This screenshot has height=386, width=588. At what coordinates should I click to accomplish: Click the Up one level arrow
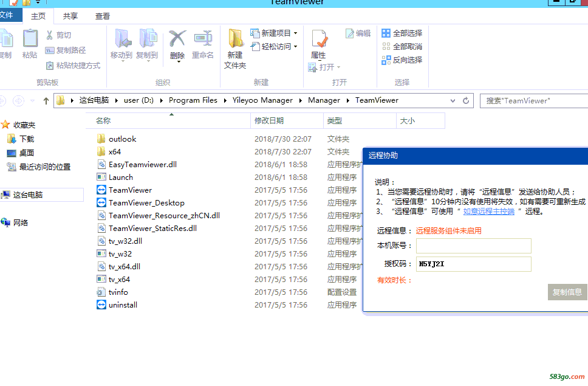click(x=46, y=100)
